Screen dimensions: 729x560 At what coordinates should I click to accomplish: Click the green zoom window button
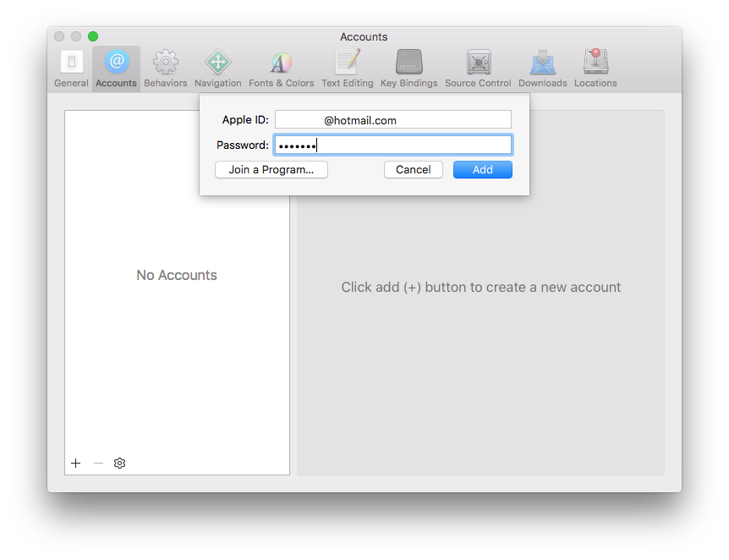click(x=93, y=36)
